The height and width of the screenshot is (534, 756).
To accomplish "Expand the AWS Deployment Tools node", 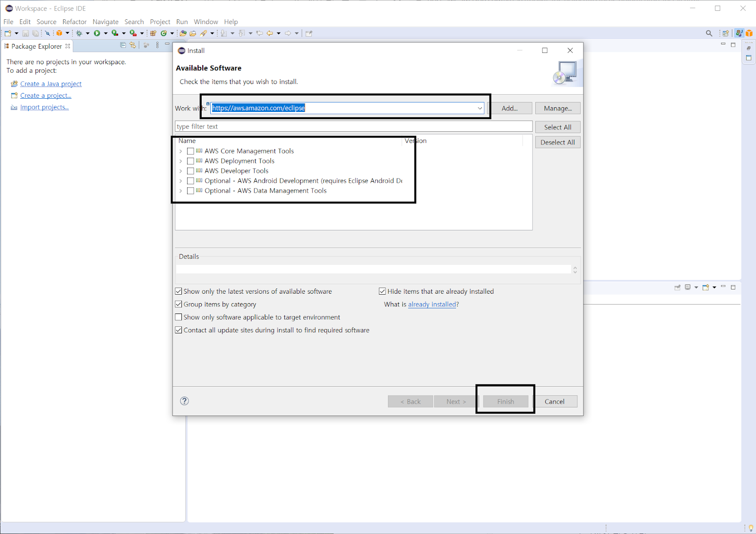I will tap(180, 161).
